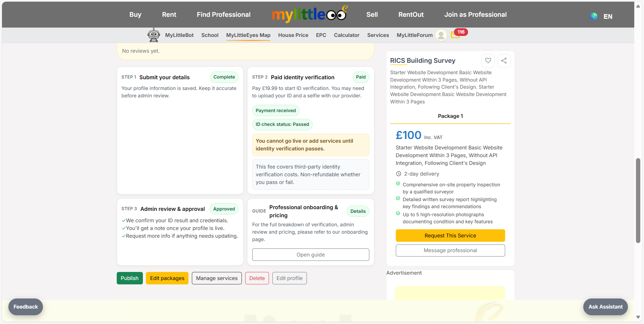
Task: Open messages showing 116 notifications
Action: (455, 35)
